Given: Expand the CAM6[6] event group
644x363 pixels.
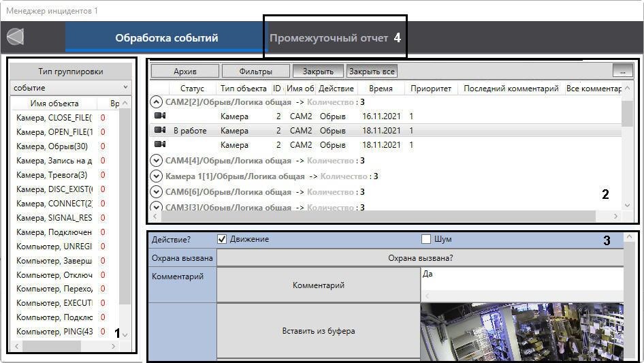Looking at the screenshot, I should tap(156, 192).
